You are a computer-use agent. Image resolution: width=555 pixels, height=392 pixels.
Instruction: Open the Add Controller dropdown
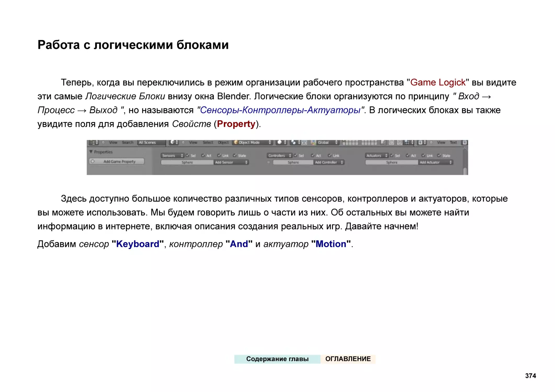(x=329, y=162)
